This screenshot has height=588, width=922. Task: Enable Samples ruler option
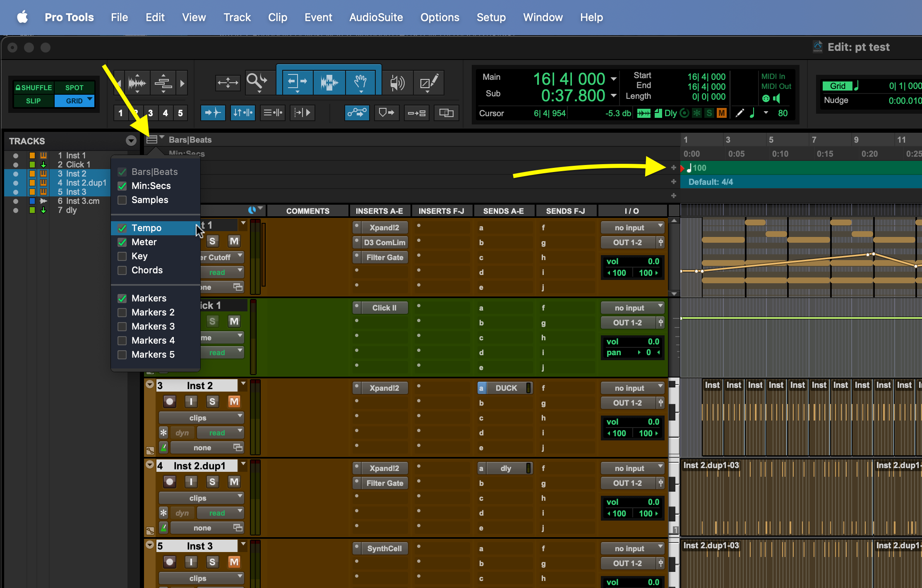tap(122, 200)
